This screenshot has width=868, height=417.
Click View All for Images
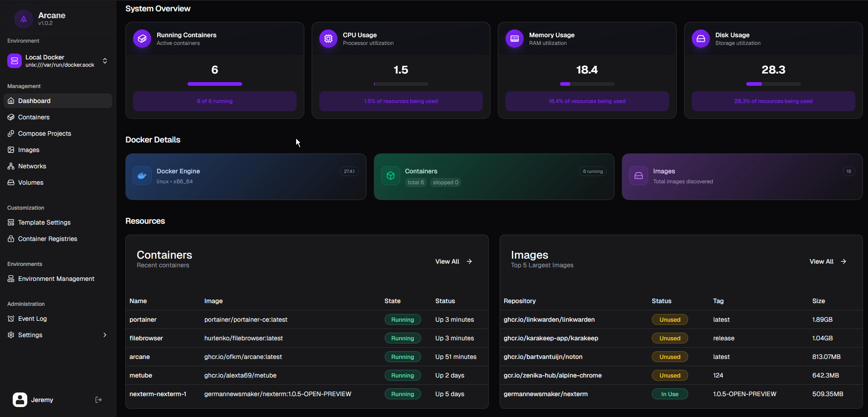click(x=828, y=261)
